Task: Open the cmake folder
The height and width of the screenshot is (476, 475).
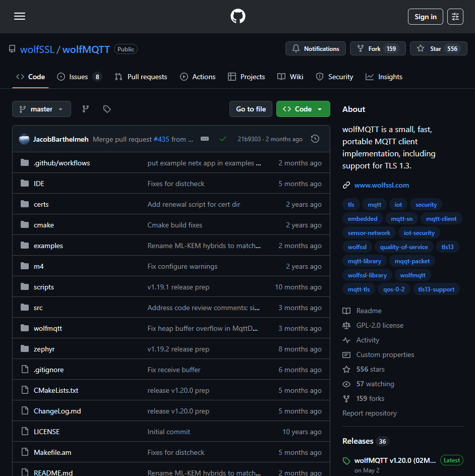Action: point(44,225)
